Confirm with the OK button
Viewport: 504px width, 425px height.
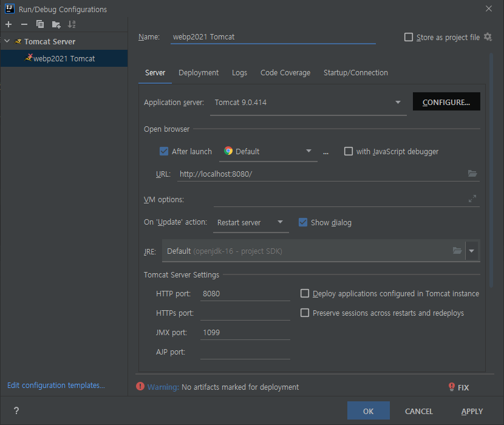(369, 411)
